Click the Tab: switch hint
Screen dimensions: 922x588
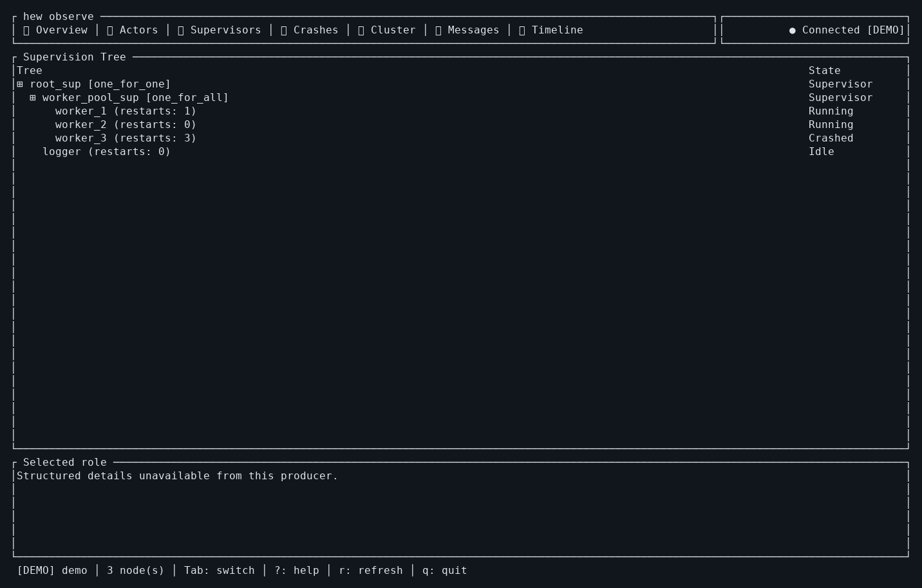[x=220, y=571]
